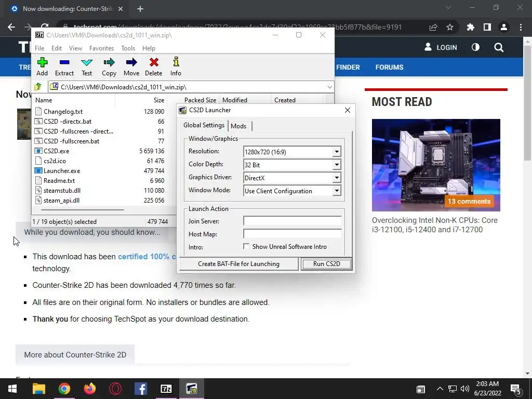The height and width of the screenshot is (399, 532).
Task: Enable Show Unreal Software Intro checkbox
Action: (x=246, y=247)
